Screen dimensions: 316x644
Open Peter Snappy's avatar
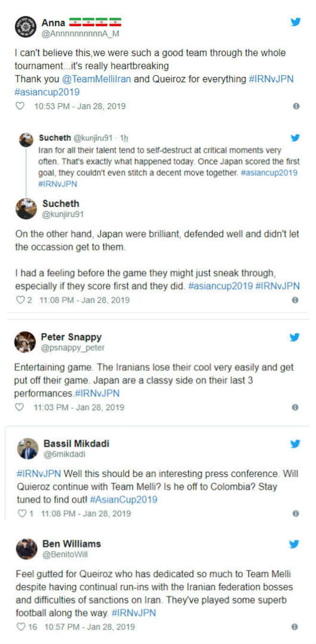(x=25, y=342)
